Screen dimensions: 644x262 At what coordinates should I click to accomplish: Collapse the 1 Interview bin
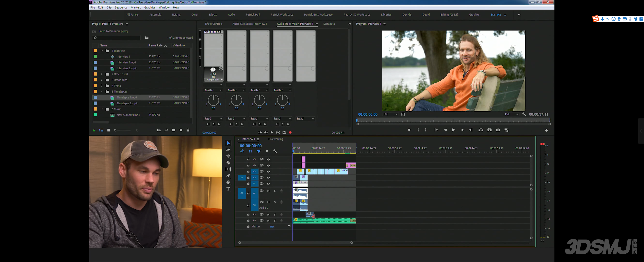point(102,51)
